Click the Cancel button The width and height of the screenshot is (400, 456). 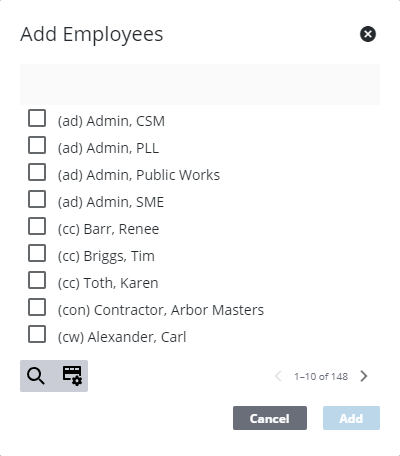[x=270, y=418]
